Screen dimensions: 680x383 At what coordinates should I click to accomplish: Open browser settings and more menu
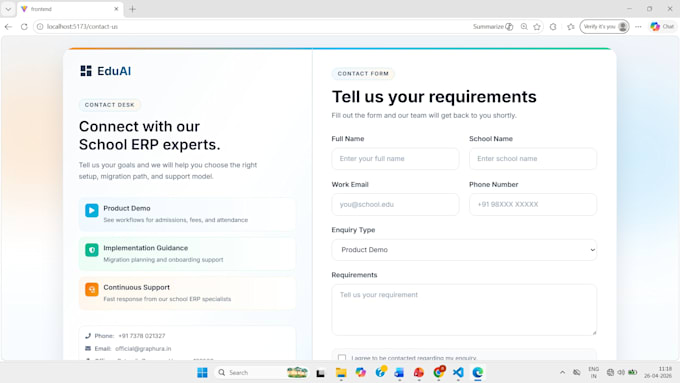638,26
